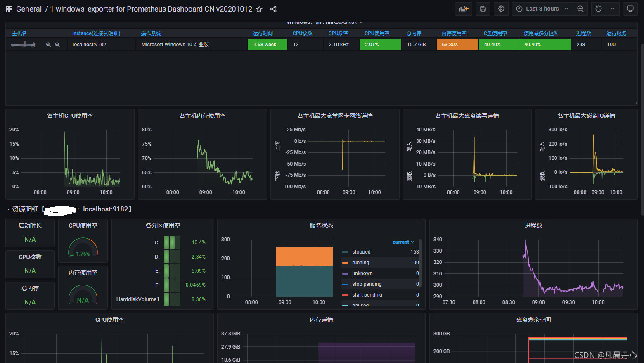Share the dashboard via share icon
This screenshot has height=363, width=644.
(x=273, y=9)
